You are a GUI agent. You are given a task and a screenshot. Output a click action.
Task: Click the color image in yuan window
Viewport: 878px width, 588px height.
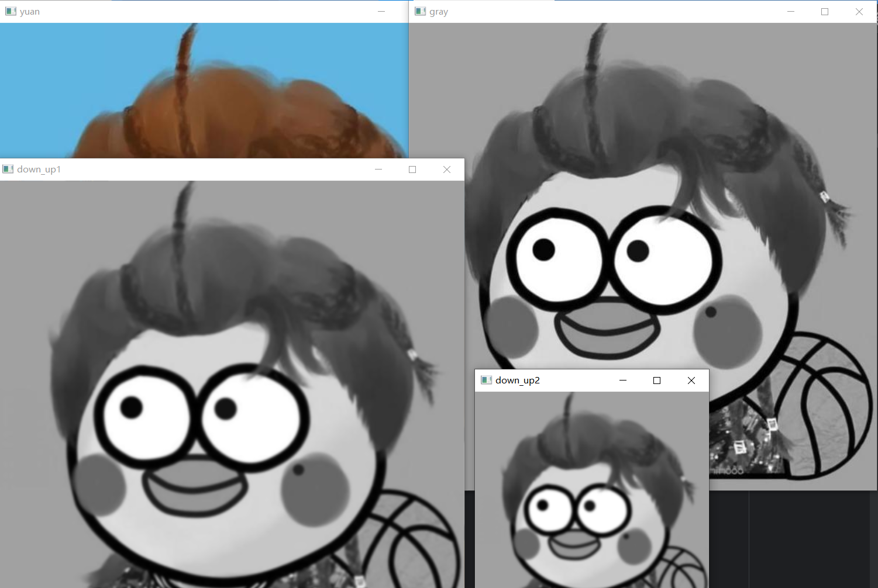[204, 91]
